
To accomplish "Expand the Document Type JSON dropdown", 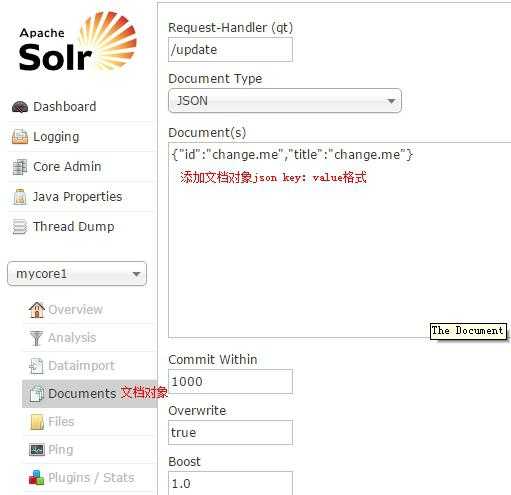I will pos(285,101).
